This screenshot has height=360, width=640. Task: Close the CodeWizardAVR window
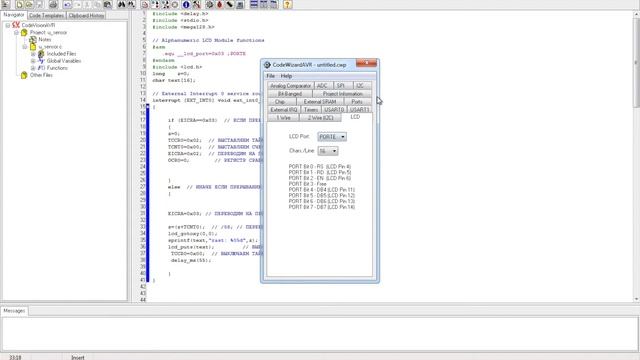click(366, 63)
